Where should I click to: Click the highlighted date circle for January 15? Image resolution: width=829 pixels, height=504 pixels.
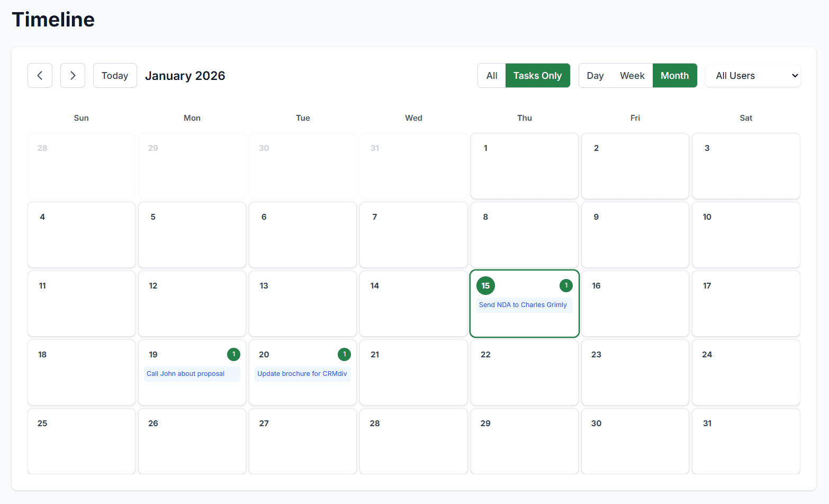tap(485, 285)
